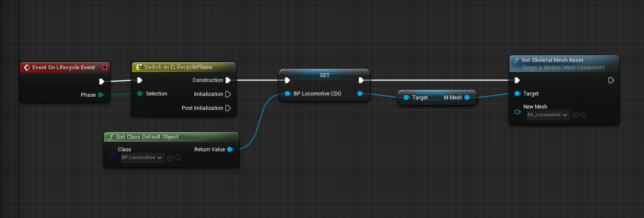Click the purple Class input pin
Screen dimensions: 644x218
click(x=111, y=154)
